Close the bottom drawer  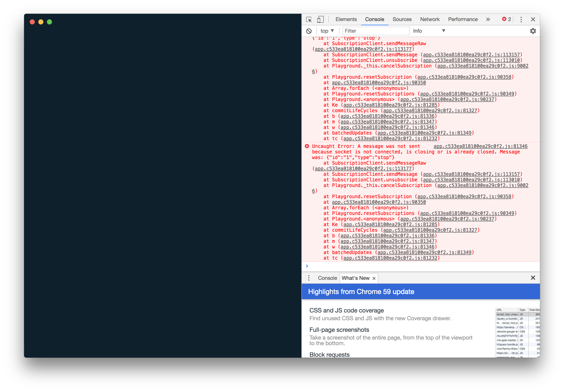point(533,278)
